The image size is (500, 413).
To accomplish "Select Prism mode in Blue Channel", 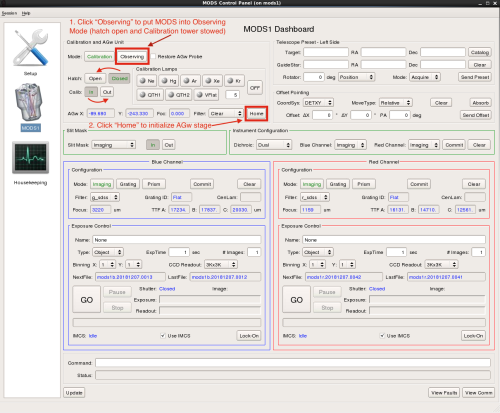I will click(x=154, y=184).
